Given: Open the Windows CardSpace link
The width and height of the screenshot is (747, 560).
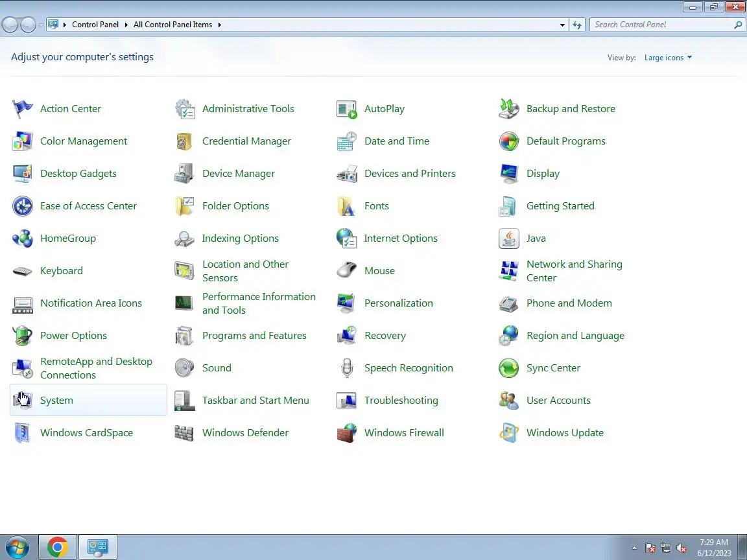Looking at the screenshot, I should 86,433.
